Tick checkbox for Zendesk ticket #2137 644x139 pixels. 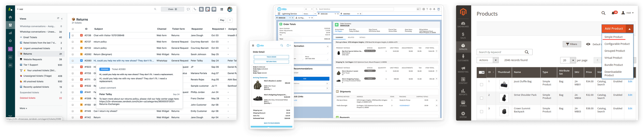point(73,42)
